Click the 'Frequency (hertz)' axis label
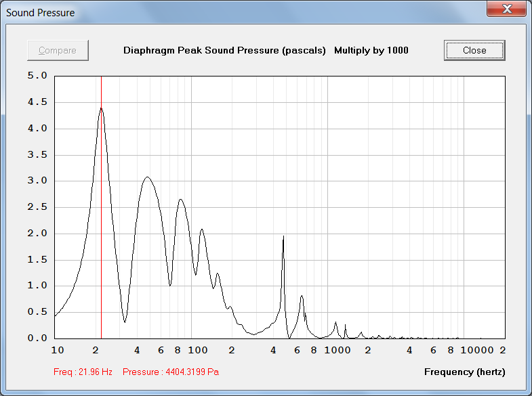 (x=464, y=372)
